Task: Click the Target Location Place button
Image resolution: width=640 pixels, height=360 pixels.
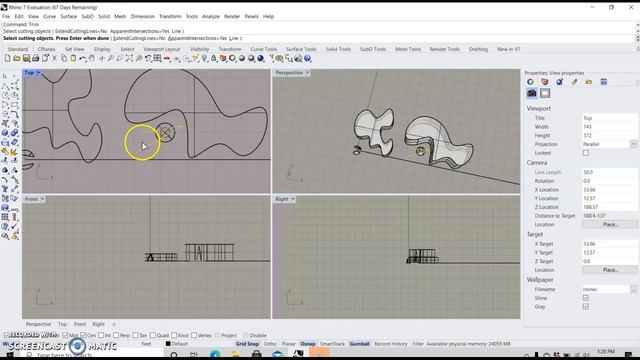Action: 610,270
